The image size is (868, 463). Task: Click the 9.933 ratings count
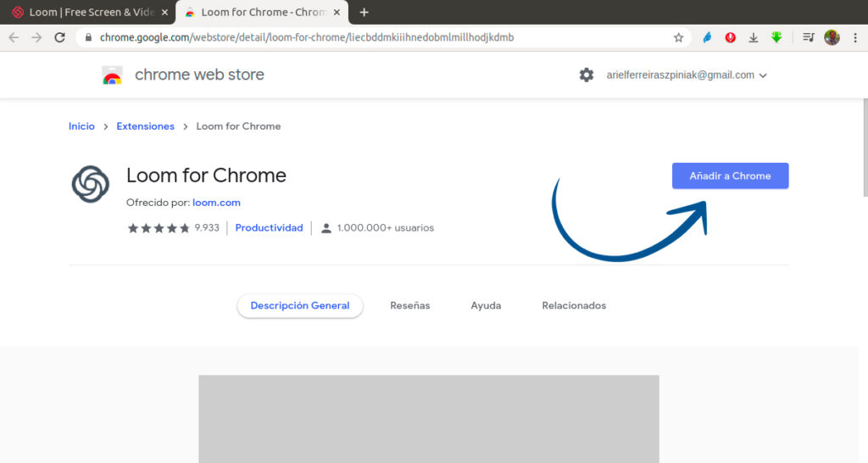click(x=207, y=228)
